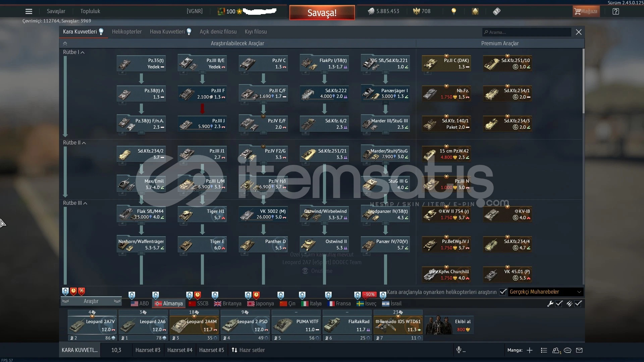Open the Mağaza store button
Viewport: 644px width, 362px height.
point(586,11)
